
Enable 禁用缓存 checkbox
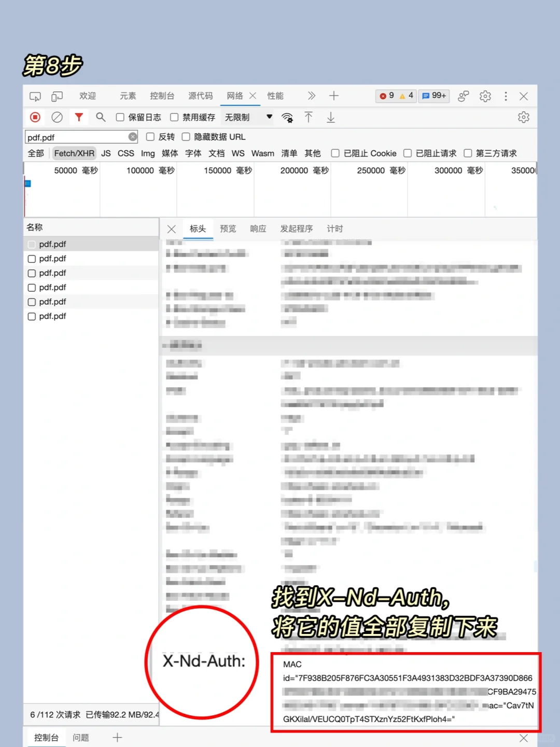pyautogui.click(x=174, y=118)
